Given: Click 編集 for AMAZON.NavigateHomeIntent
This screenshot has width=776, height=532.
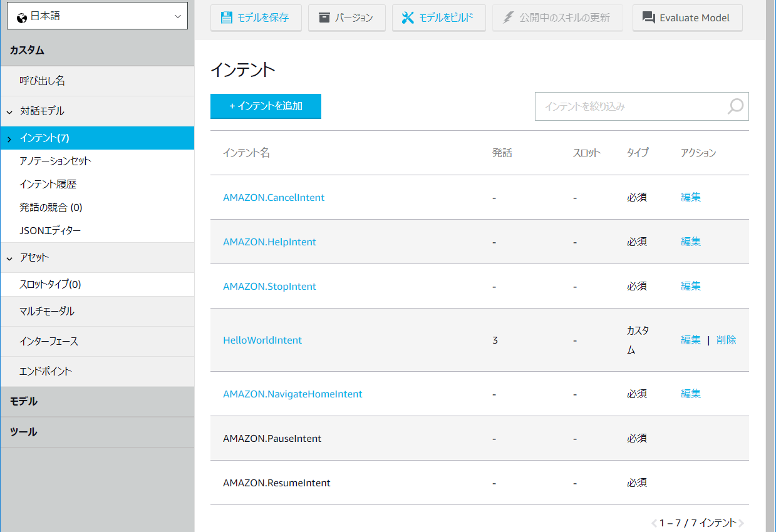Looking at the screenshot, I should coord(691,393).
